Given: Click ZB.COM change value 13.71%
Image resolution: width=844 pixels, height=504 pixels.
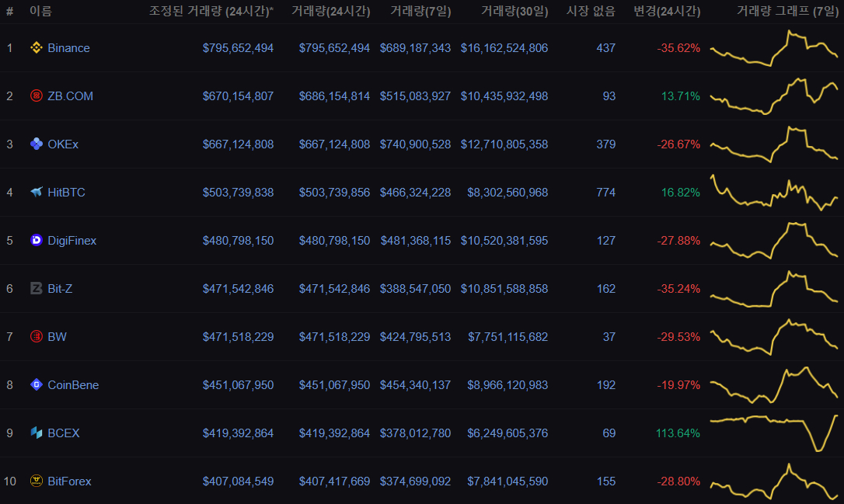Looking at the screenshot, I should pyautogui.click(x=680, y=96).
